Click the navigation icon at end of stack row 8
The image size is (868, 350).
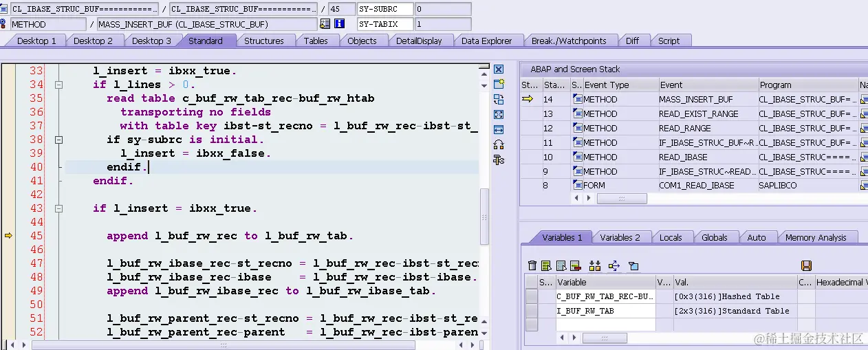(x=864, y=186)
